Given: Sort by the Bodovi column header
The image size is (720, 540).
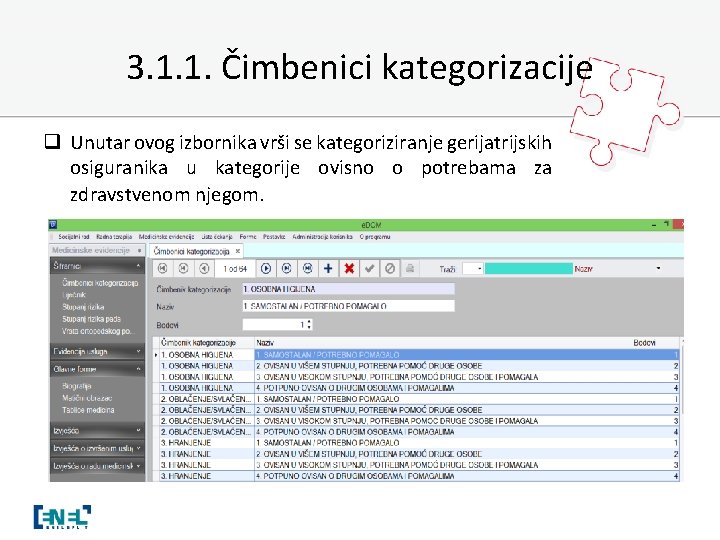Looking at the screenshot, I should pos(644,343).
